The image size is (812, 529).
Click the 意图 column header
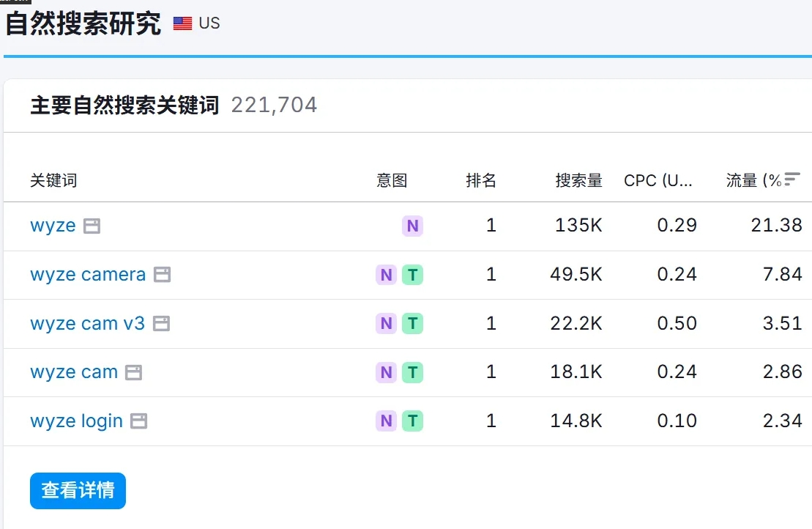tap(392, 180)
